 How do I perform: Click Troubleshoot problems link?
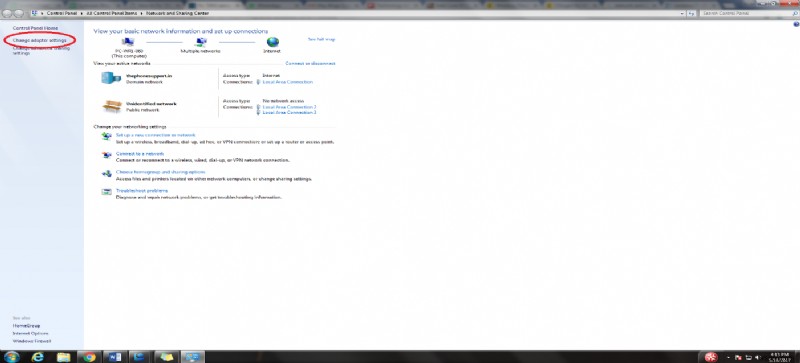pyautogui.click(x=142, y=191)
